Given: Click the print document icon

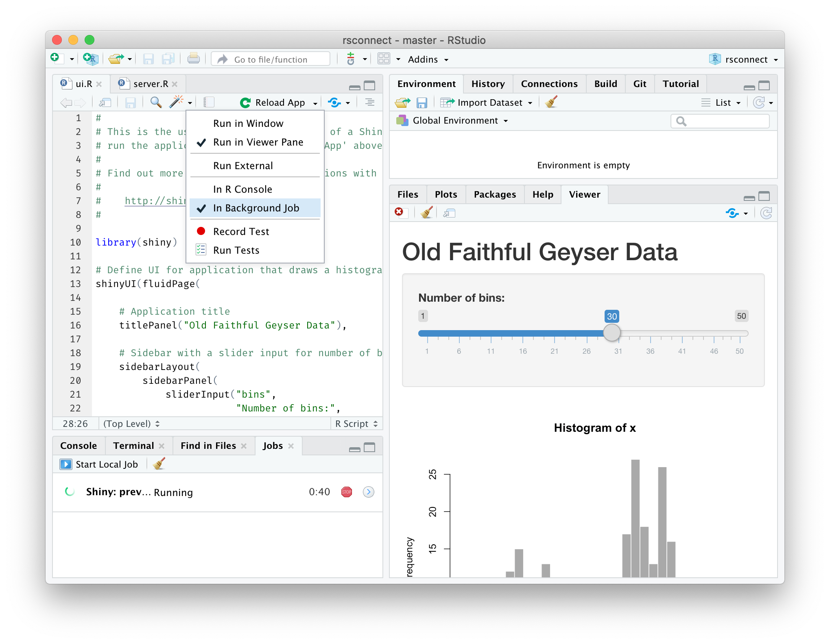Looking at the screenshot, I should 193,59.
